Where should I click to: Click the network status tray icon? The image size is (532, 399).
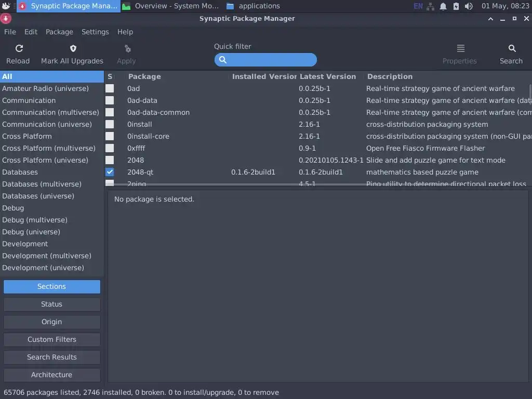(x=430, y=6)
